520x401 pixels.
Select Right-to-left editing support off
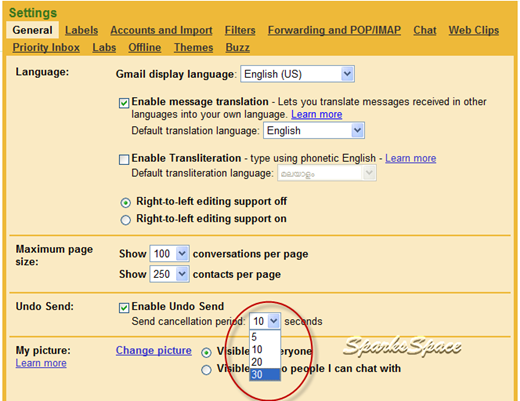pyautogui.click(x=126, y=202)
